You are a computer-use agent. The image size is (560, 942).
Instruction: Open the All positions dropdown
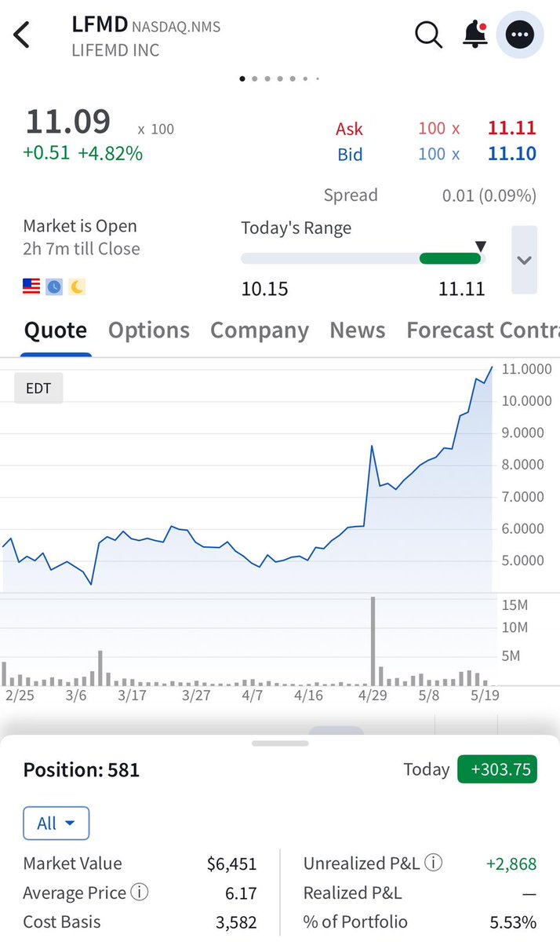pyautogui.click(x=56, y=823)
